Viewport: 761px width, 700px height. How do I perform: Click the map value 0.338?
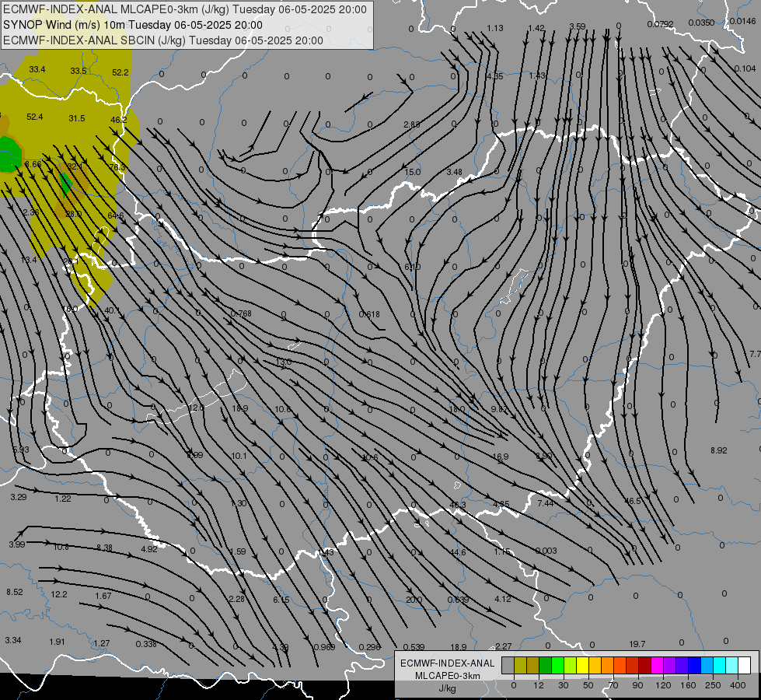pyautogui.click(x=146, y=644)
